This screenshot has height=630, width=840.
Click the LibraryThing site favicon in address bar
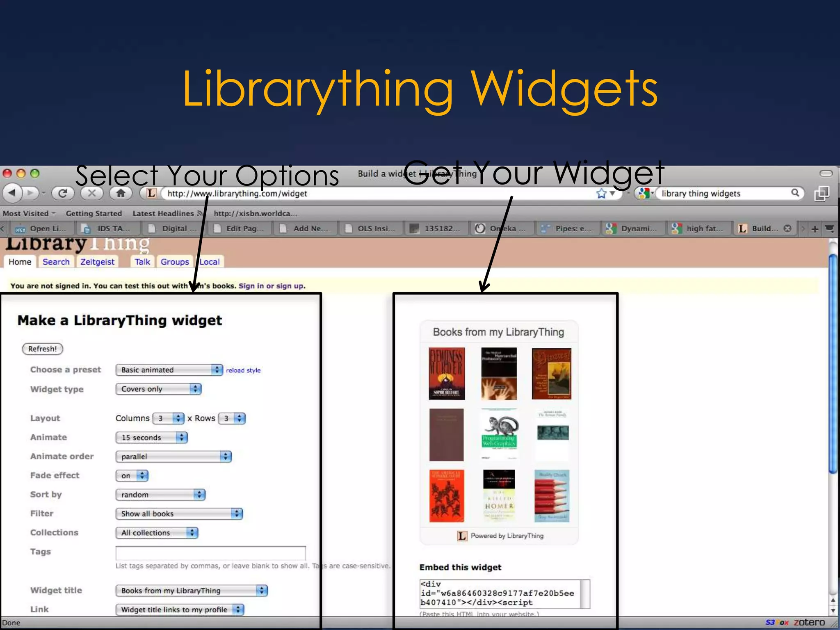[151, 193]
